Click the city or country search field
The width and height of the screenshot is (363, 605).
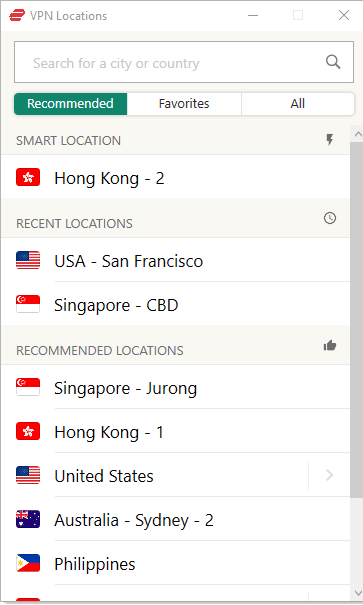(x=184, y=62)
